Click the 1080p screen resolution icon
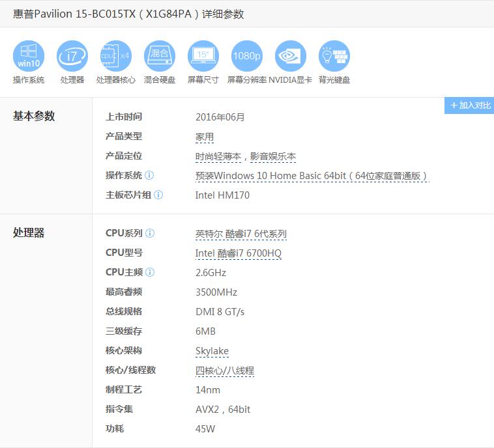This screenshot has height=448, width=494. tap(247, 56)
